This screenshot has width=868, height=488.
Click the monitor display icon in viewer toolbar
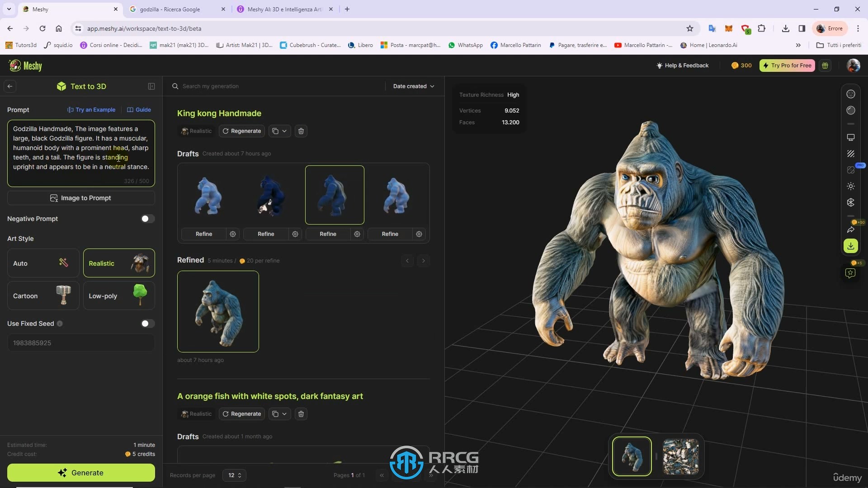pos(851,137)
